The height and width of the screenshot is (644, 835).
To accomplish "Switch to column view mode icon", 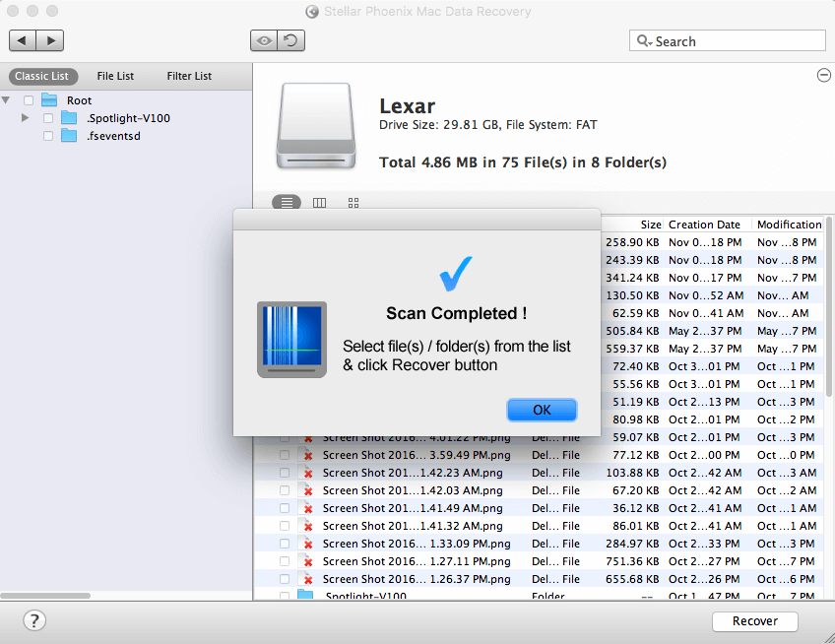I will click(319, 203).
